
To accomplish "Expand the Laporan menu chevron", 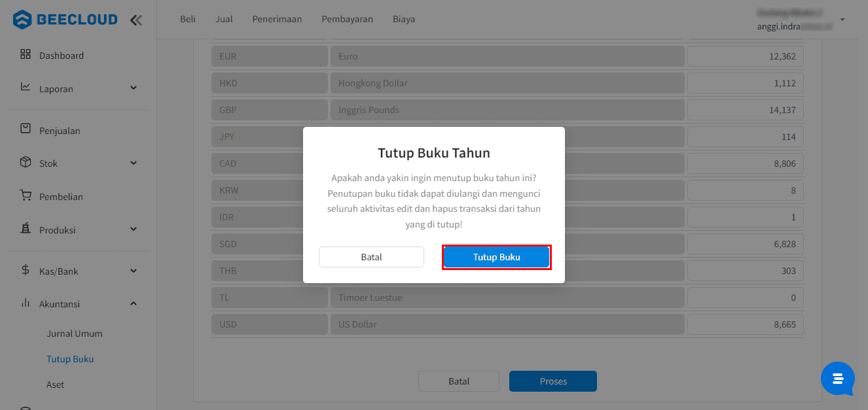I will point(134,88).
